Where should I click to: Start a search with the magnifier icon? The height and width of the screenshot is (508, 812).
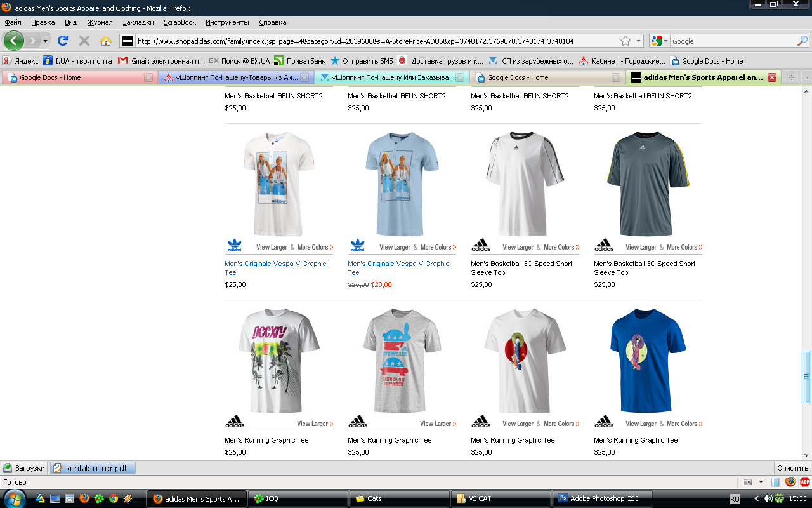tap(802, 41)
